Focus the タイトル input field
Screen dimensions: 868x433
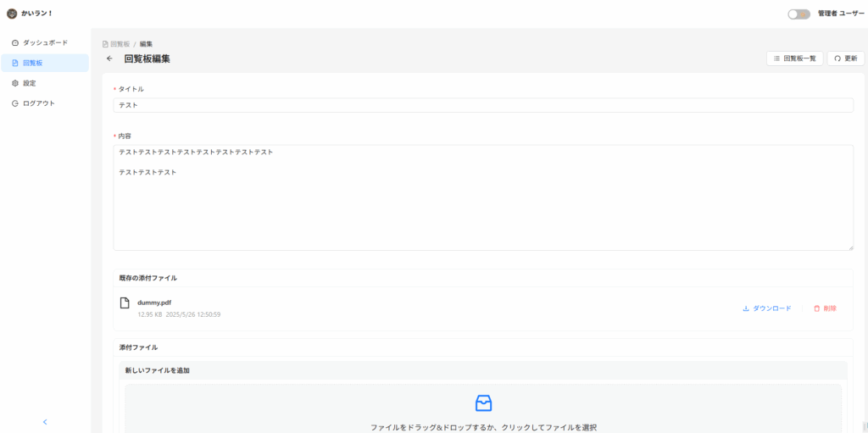pos(483,105)
